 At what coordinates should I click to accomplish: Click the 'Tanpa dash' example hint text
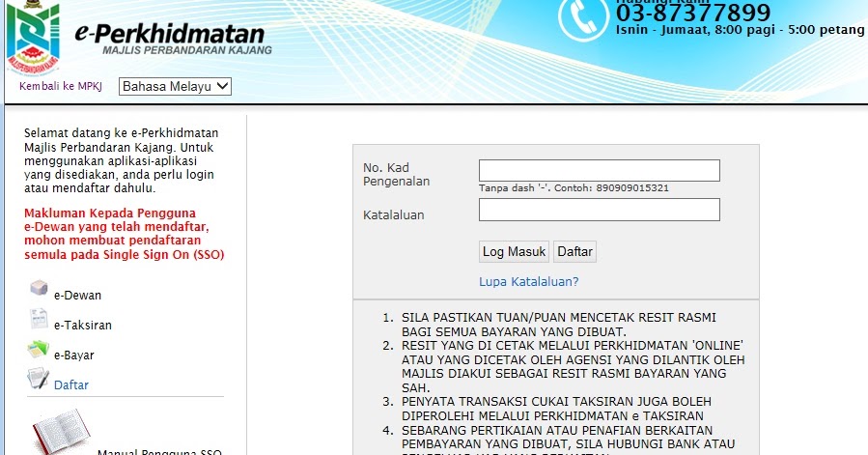pos(574,187)
